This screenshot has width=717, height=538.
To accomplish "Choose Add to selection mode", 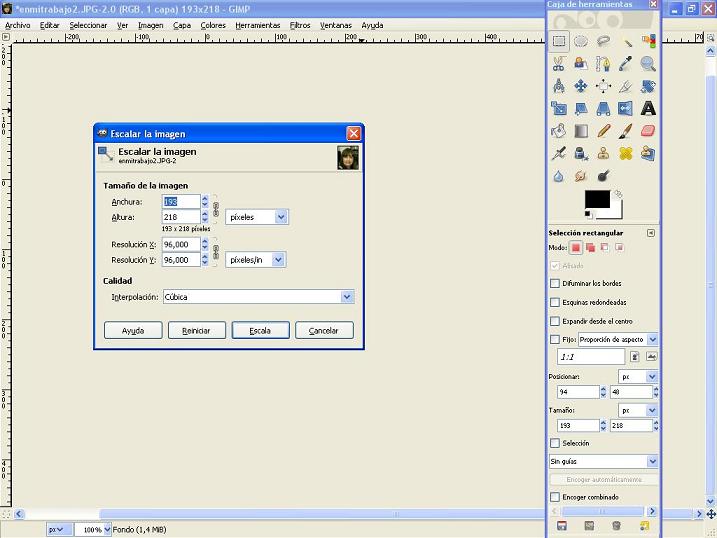I will pos(590,248).
